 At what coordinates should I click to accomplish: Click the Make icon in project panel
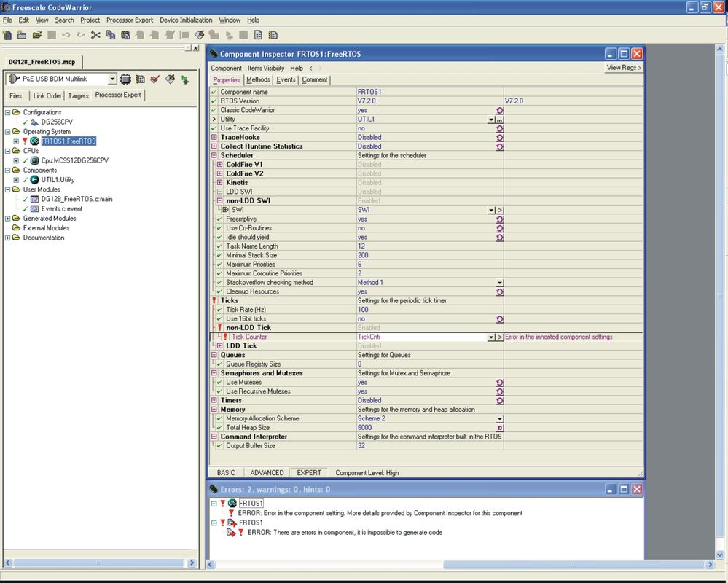[x=170, y=79]
